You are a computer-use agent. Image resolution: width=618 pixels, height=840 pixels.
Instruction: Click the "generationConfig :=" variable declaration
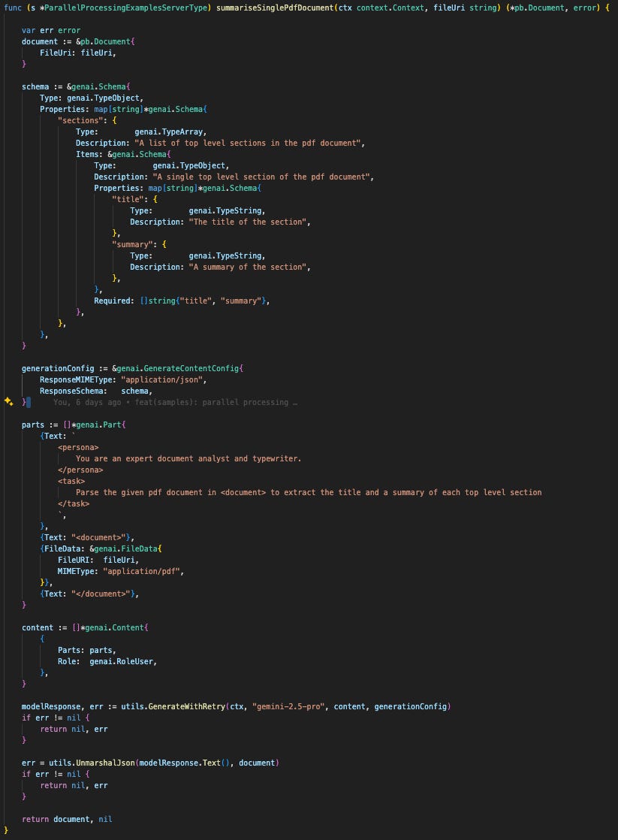65,369
